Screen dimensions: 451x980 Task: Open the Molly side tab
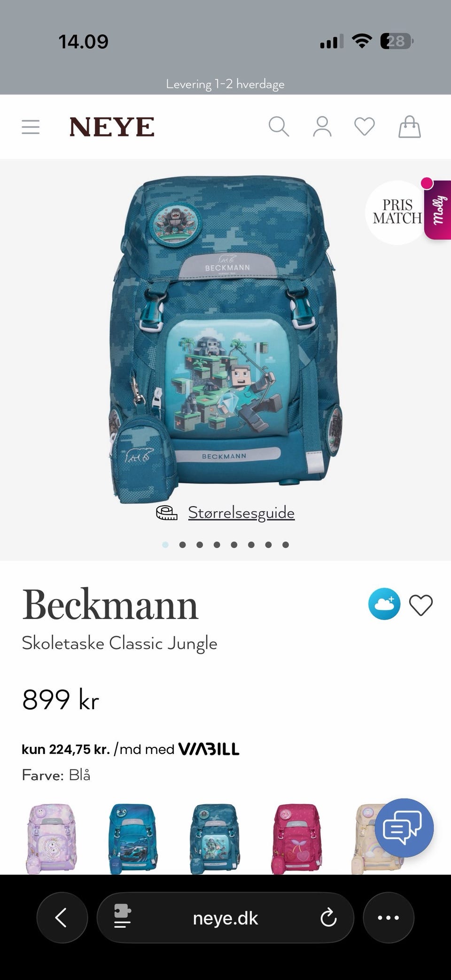438,210
